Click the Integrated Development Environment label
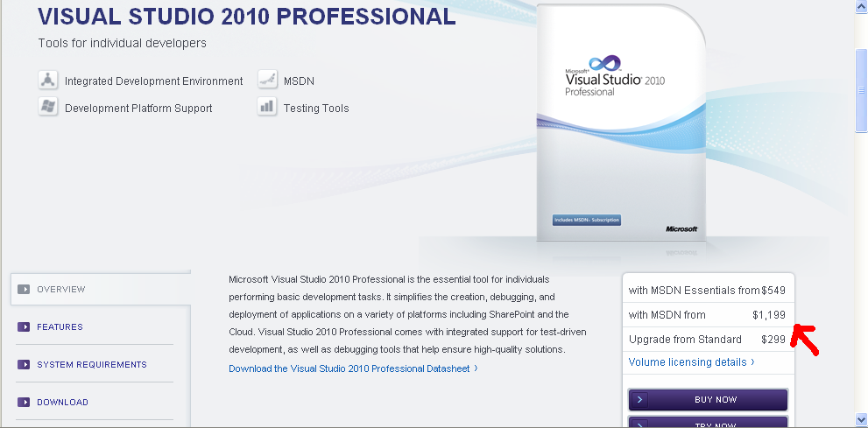 coord(154,81)
